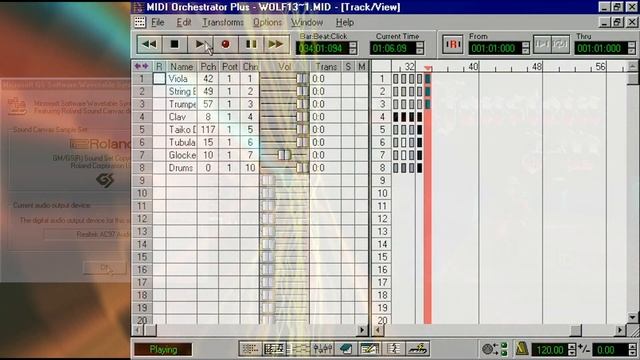
Task: Toggle record-enable cell for Clav track
Action: pyautogui.click(x=159, y=117)
